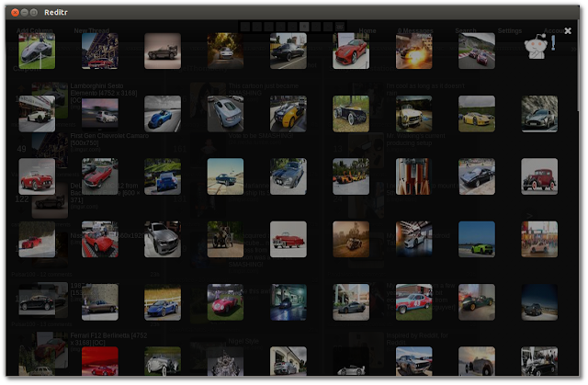Screen dimensions: 588x385
Task: Open red sports car thumbnail on red background
Action: click(100, 361)
